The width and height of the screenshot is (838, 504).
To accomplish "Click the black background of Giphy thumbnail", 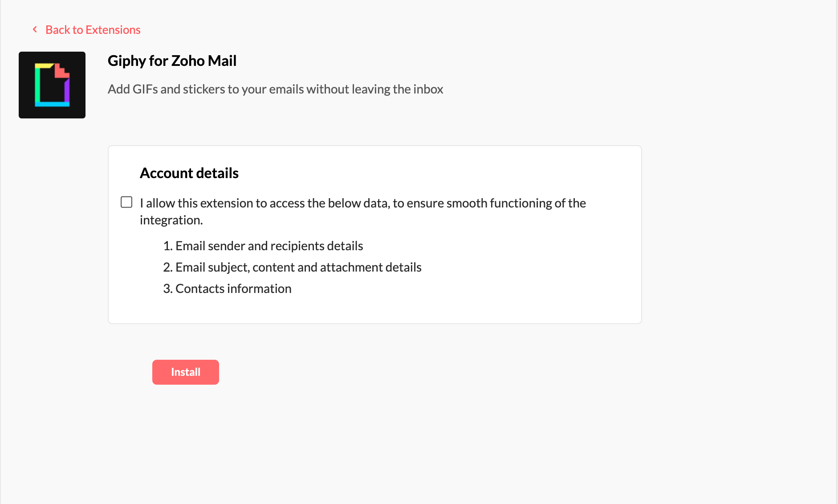I will (x=27, y=109).
